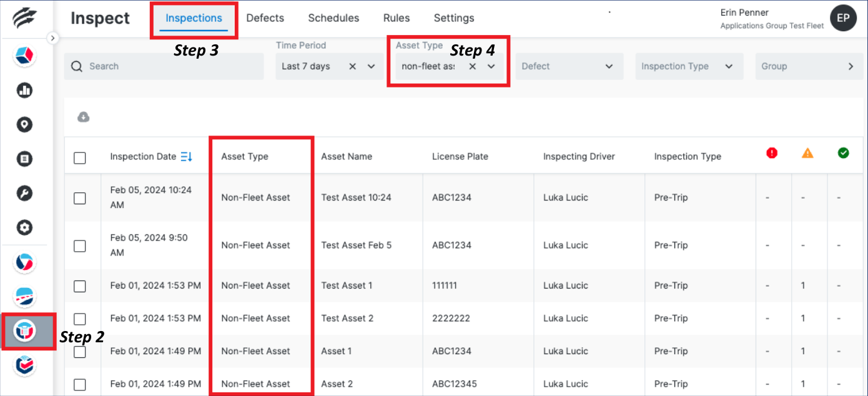Click into the Search input field
The image size is (868, 396).
tap(169, 66)
